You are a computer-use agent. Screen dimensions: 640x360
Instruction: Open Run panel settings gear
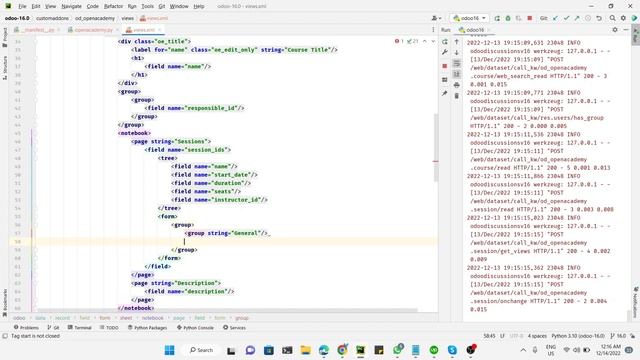(x=615, y=30)
